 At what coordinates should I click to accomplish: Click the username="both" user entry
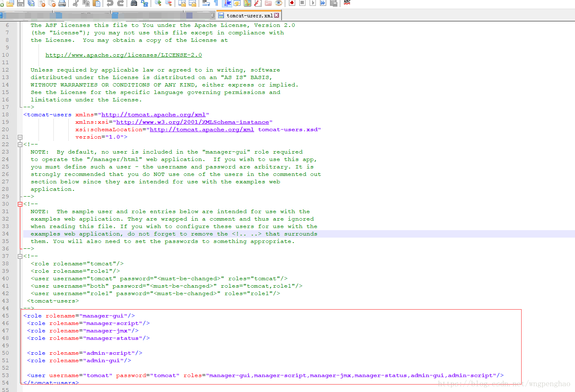tap(166, 286)
